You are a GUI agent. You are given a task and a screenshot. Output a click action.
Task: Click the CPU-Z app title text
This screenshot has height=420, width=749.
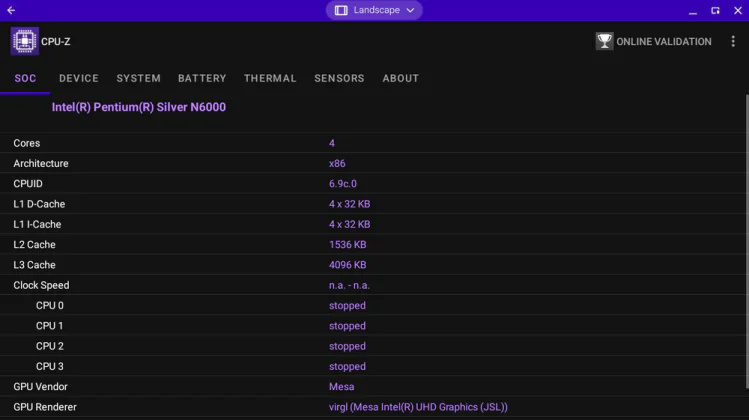(55, 42)
